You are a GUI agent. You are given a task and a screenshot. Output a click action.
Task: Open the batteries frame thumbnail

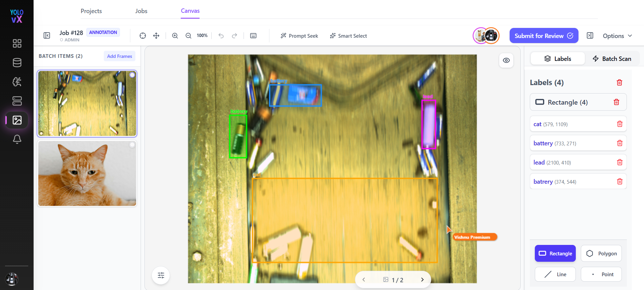pyautogui.click(x=87, y=104)
